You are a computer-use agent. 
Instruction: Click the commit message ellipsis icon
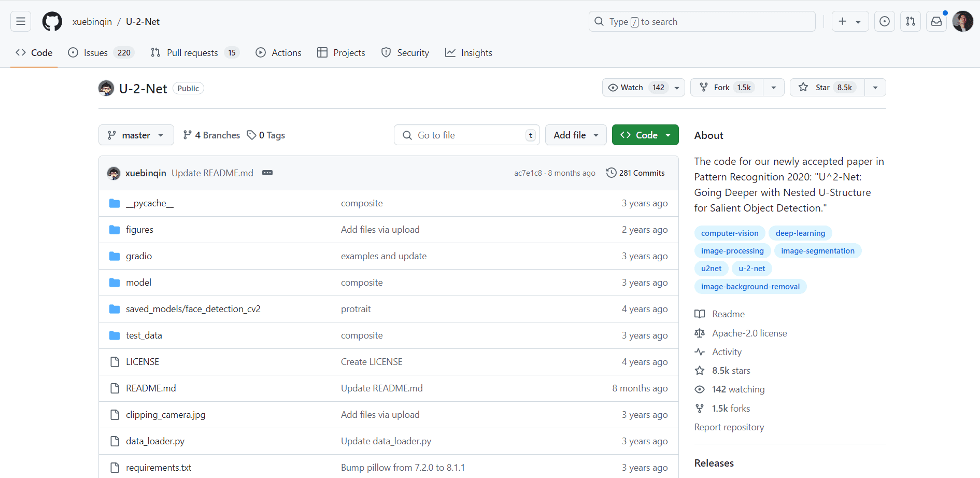pos(267,173)
